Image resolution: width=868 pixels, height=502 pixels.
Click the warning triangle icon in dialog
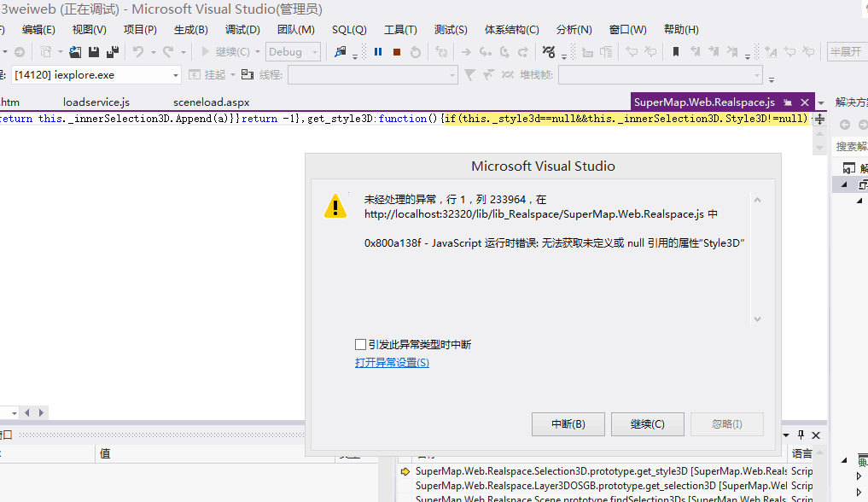coord(335,206)
